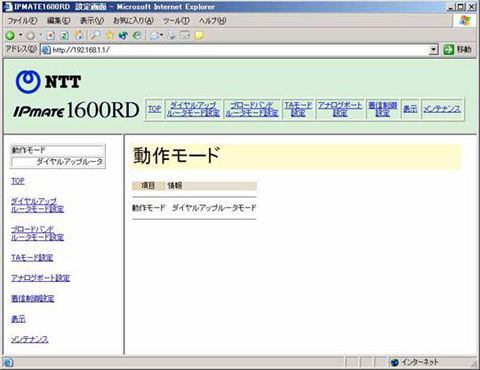
Task: Click the Mail toolbar icon
Action: pos(154,35)
